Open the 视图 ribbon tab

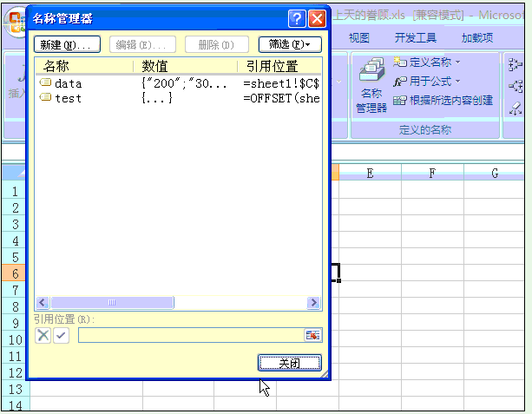tap(359, 37)
